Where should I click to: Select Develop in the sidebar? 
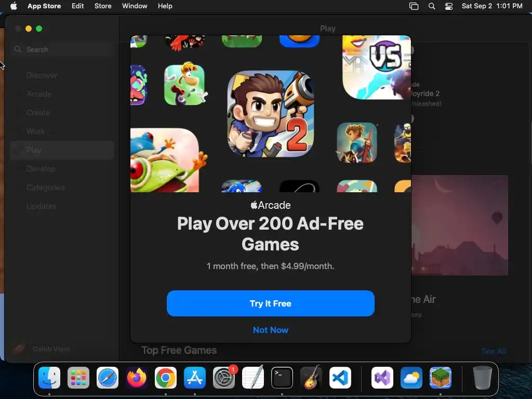coord(62,169)
